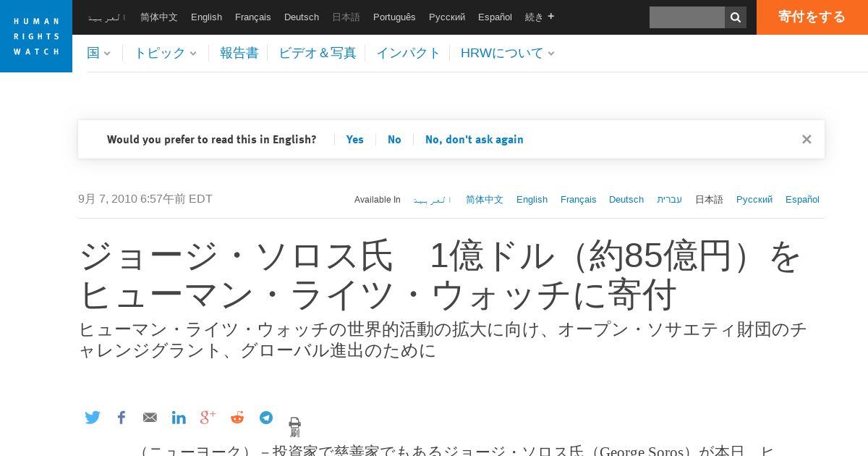Read article in Русский from Available In
Viewport: 868px width, 456px height.
point(754,200)
